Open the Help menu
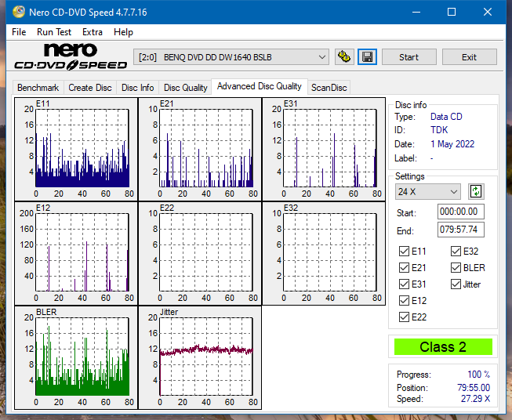512x420 pixels. pos(123,32)
